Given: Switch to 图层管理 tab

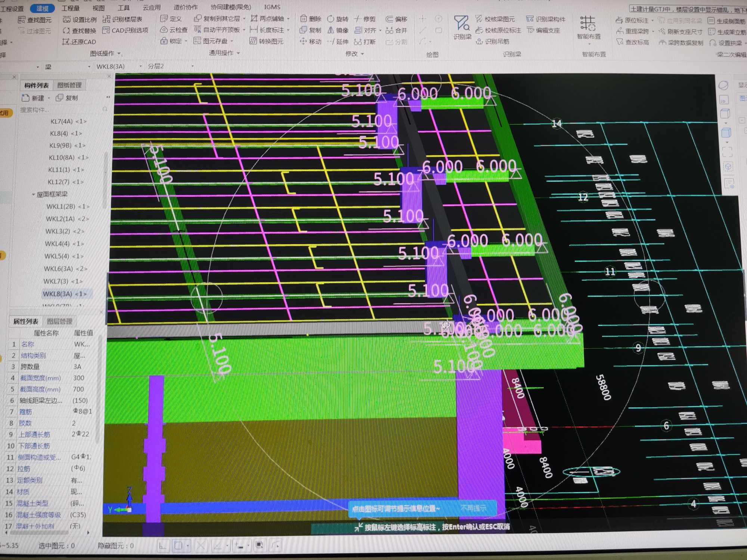Looking at the screenshot, I should [x=60, y=321].
